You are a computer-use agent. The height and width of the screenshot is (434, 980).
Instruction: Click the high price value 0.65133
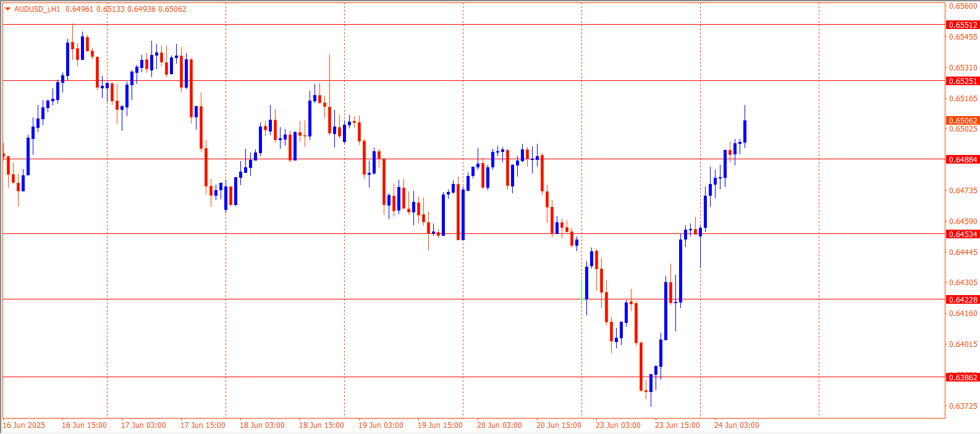(110, 9)
